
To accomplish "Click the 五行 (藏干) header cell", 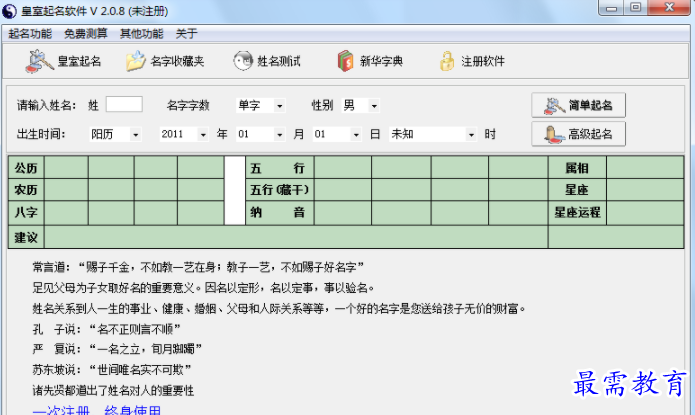I will [x=280, y=190].
